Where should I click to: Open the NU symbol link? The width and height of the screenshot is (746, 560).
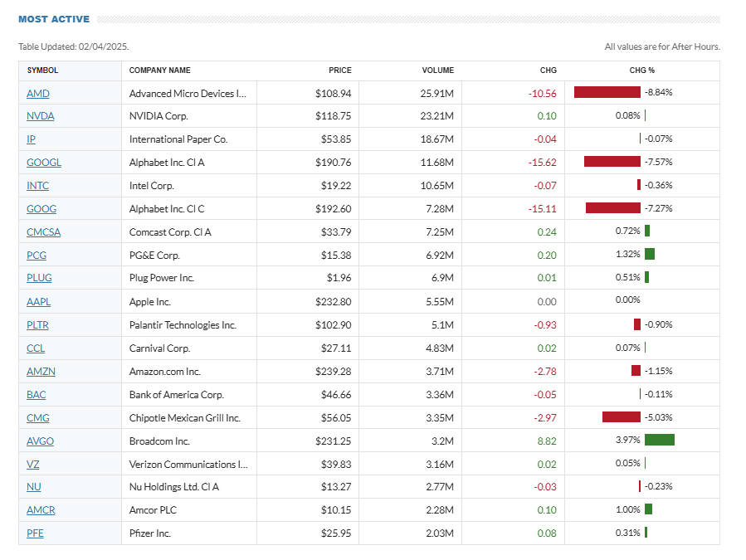tap(34, 487)
